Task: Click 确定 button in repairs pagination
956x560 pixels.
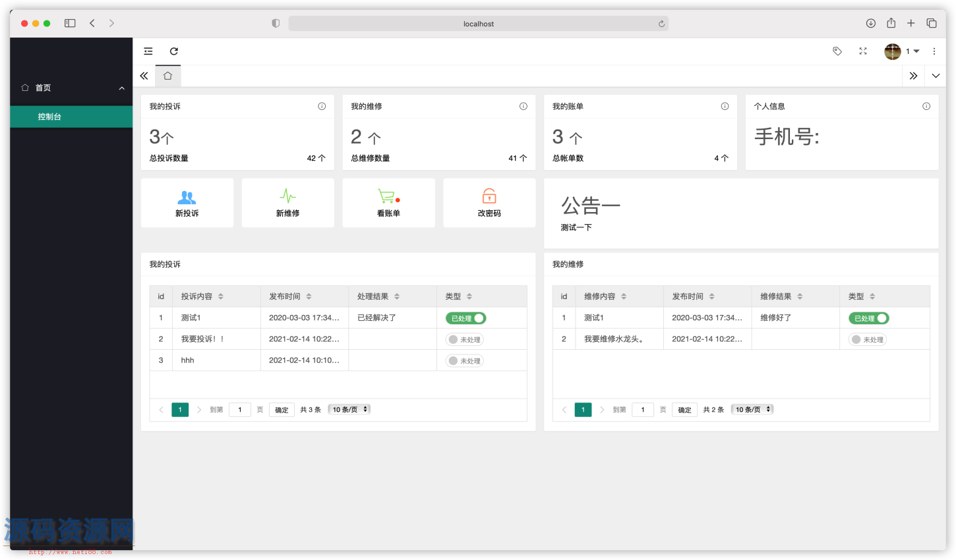Action: [684, 410]
